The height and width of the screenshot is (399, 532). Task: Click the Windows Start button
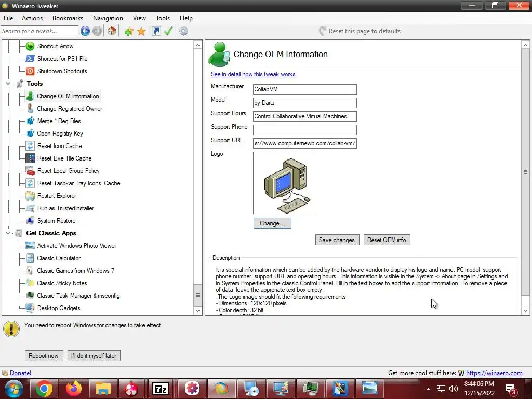coord(14,389)
